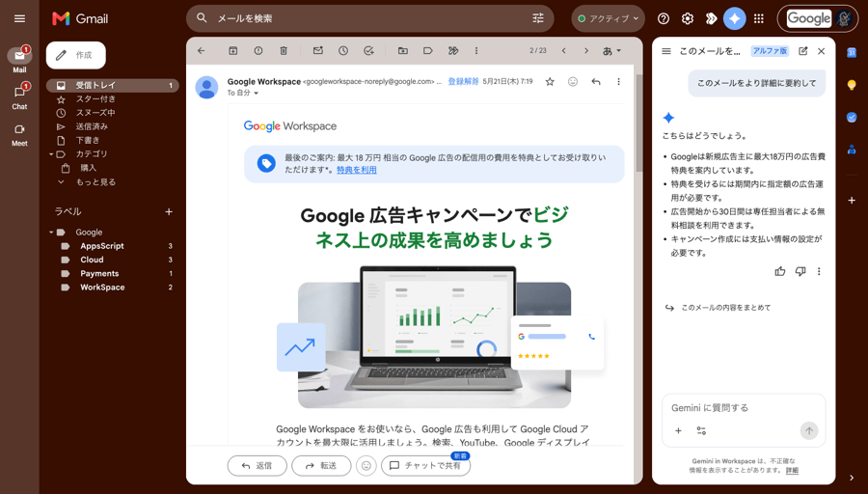Click the 返信 reply button
The width and height of the screenshot is (868, 494).
pyautogui.click(x=257, y=466)
